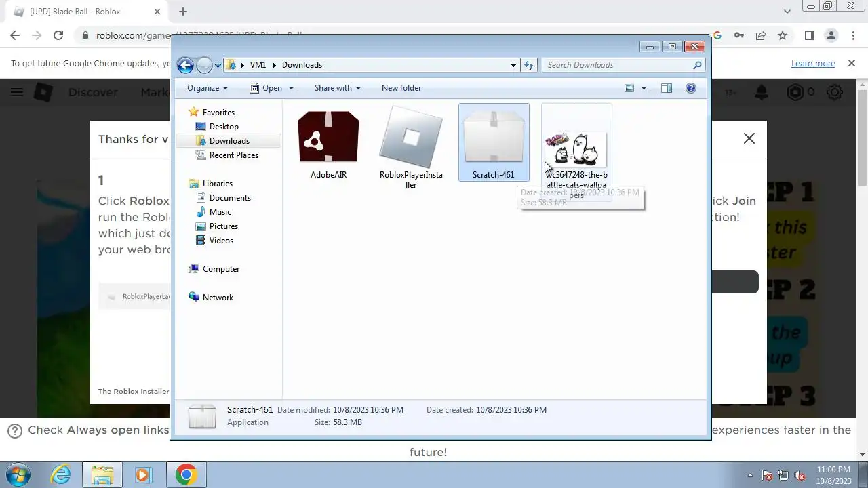
Task: Click the search magnifier icon
Action: (697, 65)
